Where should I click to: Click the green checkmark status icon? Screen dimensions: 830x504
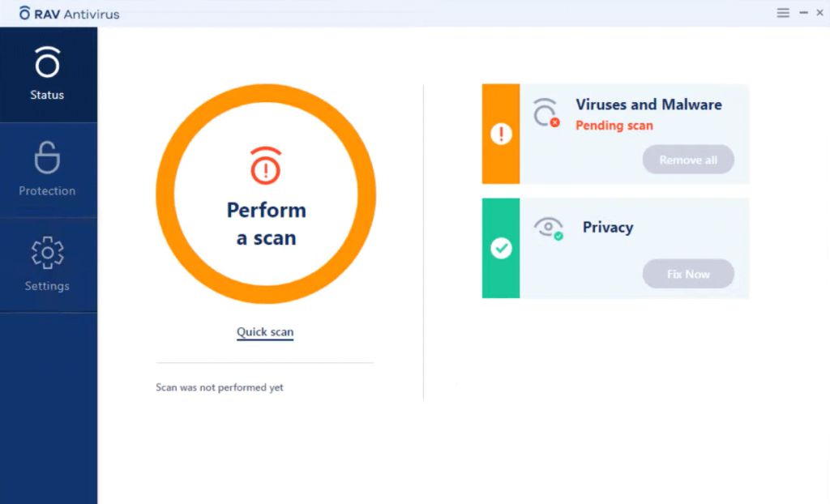pyautogui.click(x=501, y=249)
